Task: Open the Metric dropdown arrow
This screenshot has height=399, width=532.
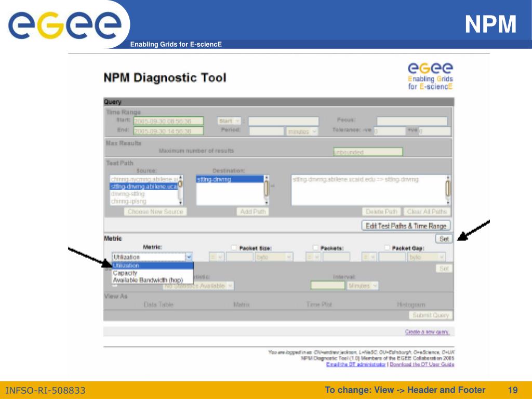Action: (x=189, y=257)
